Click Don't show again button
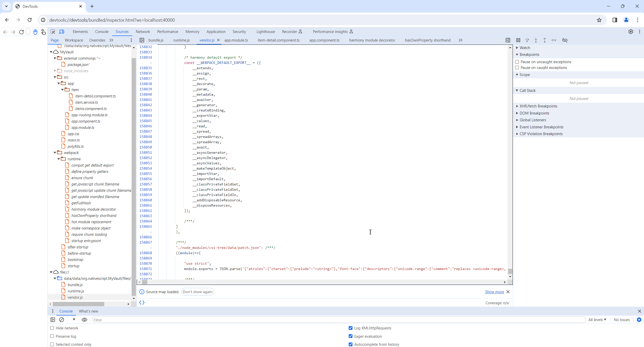The image size is (644, 347). click(x=197, y=292)
